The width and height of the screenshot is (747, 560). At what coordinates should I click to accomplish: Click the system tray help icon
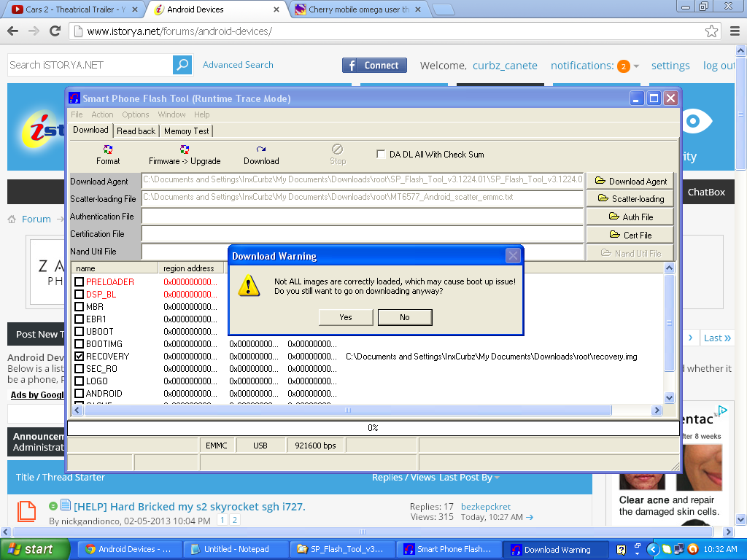click(621, 550)
